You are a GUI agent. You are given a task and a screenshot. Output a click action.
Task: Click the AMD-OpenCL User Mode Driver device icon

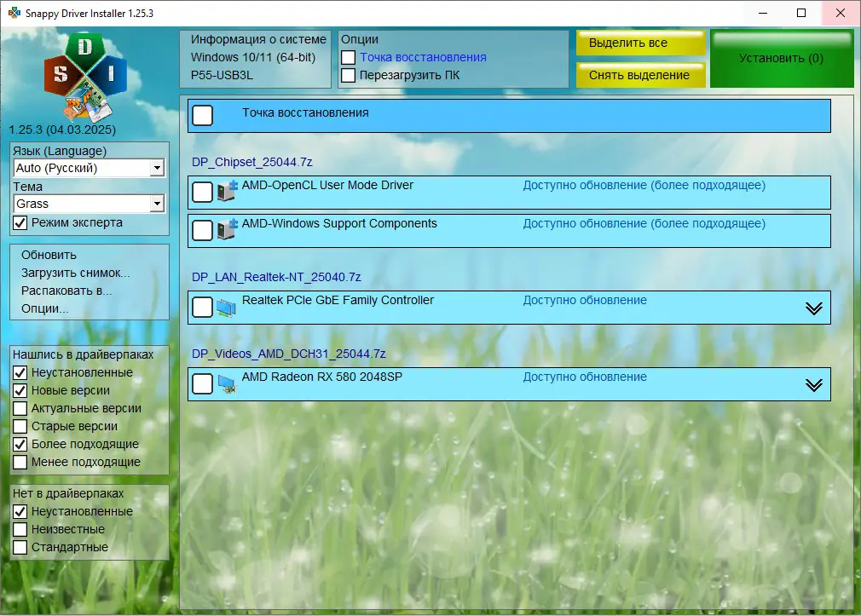tap(227, 191)
